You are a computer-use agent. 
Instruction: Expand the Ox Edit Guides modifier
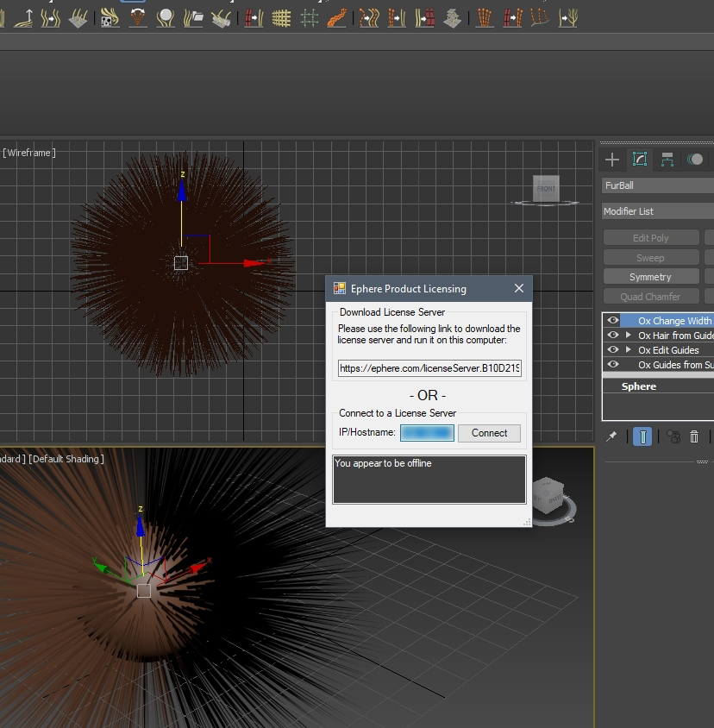click(629, 350)
